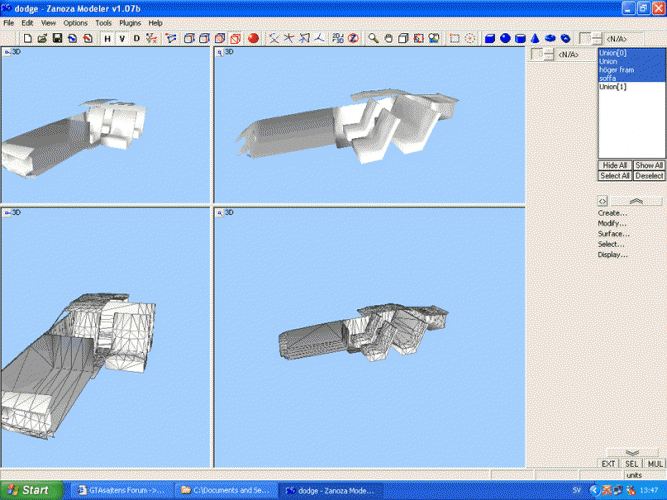Expand the Create... command group

tap(612, 213)
